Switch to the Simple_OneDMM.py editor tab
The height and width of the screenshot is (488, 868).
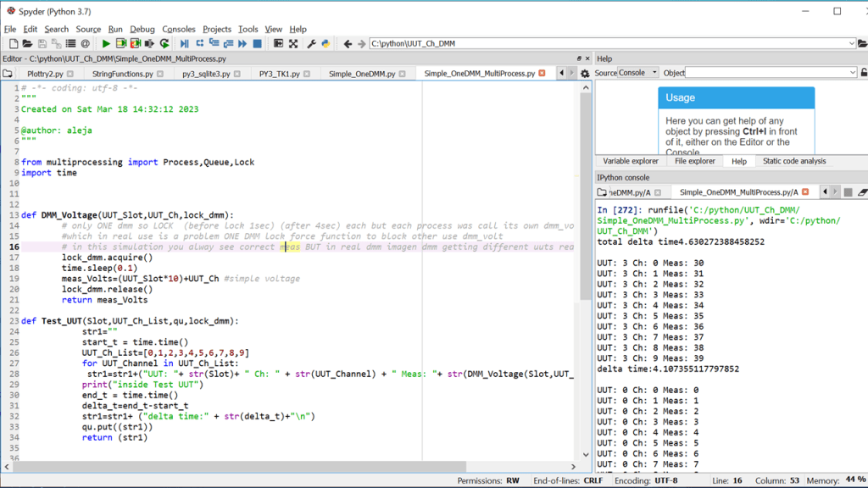361,74
